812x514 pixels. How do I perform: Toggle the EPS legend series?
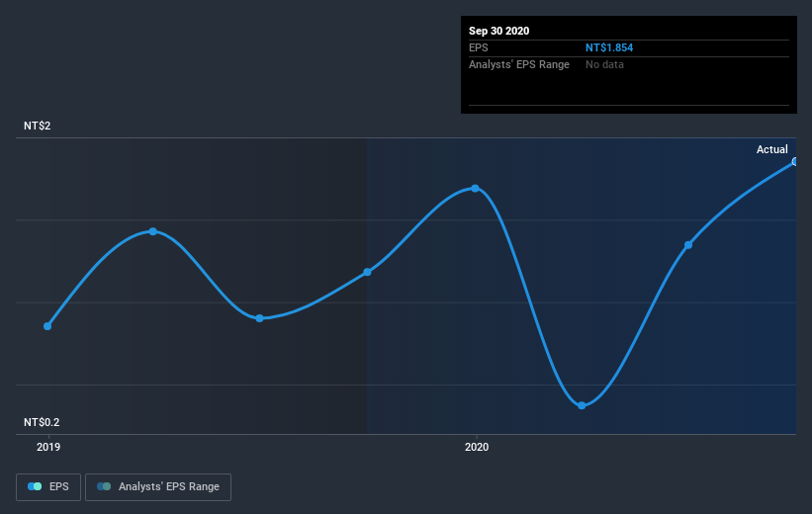tap(48, 487)
